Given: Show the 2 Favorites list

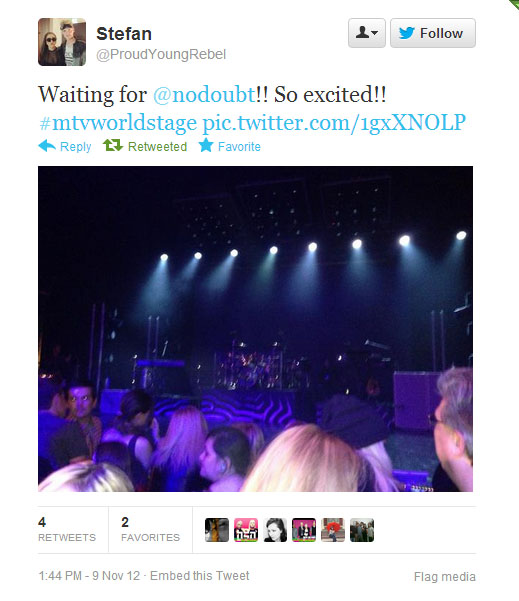Looking at the screenshot, I should 150,529.
